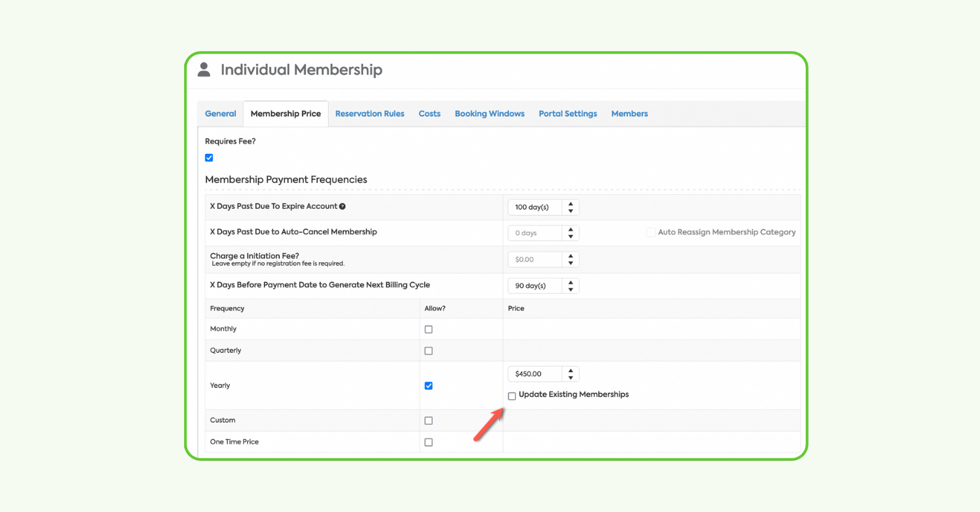980x512 pixels.
Task: View the Members tab
Action: (629, 113)
